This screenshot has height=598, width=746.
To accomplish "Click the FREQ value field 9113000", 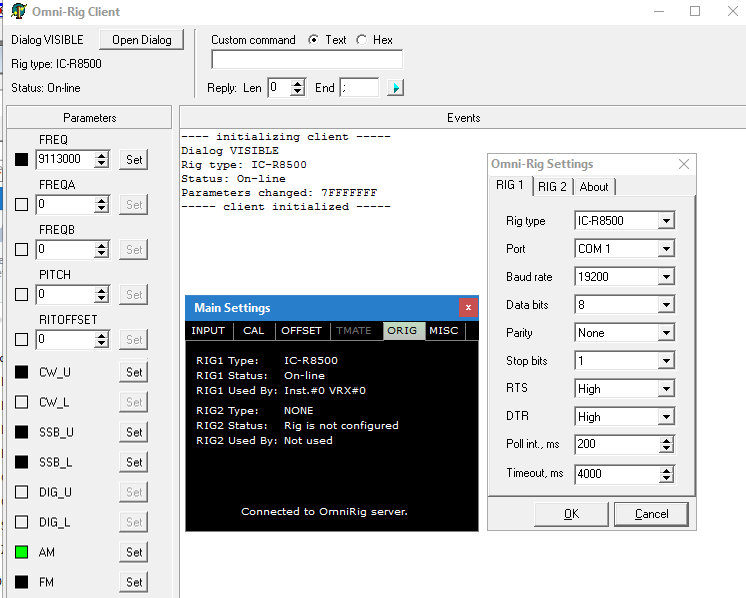I will 65,159.
